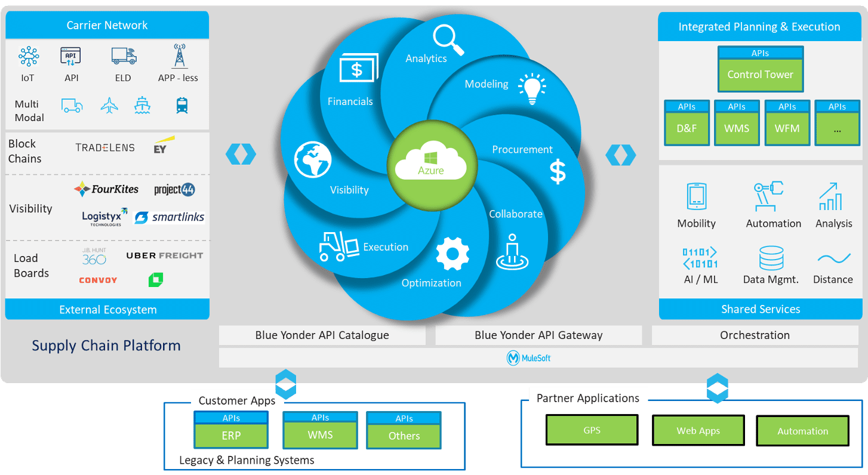
Task: Click the ELD truck icon
Action: (124, 56)
